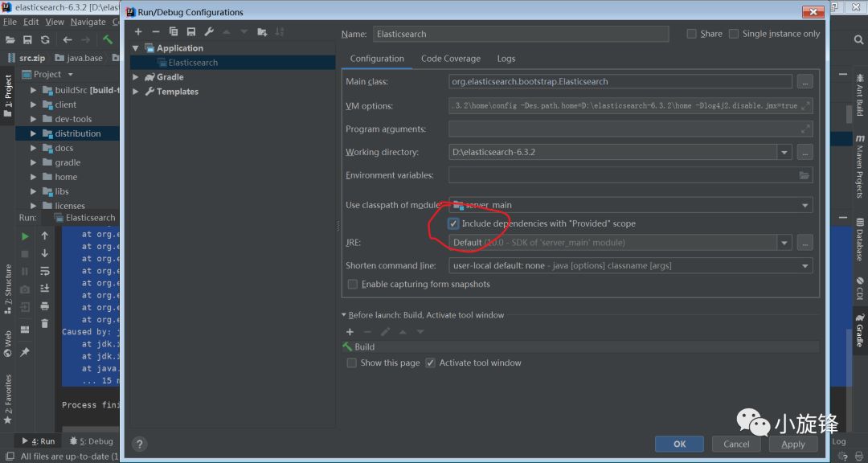
Task: Open Navigate menu
Action: (88, 22)
